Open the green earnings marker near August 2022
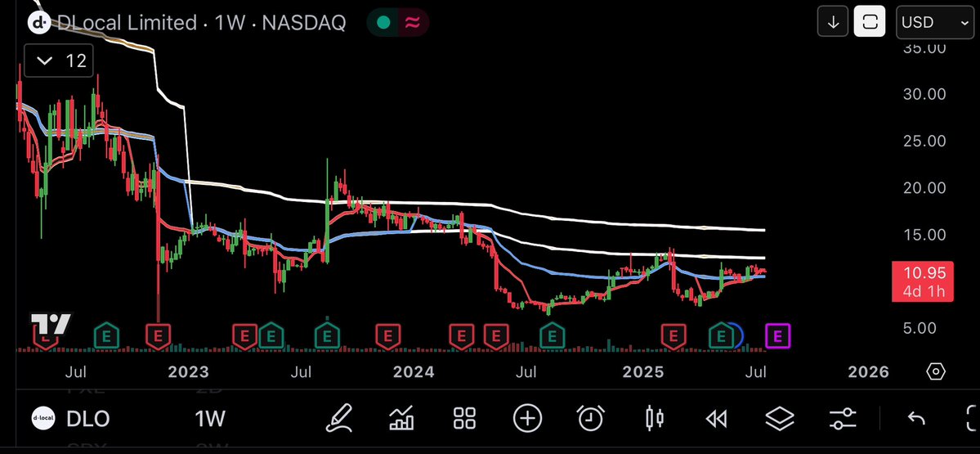 point(106,336)
